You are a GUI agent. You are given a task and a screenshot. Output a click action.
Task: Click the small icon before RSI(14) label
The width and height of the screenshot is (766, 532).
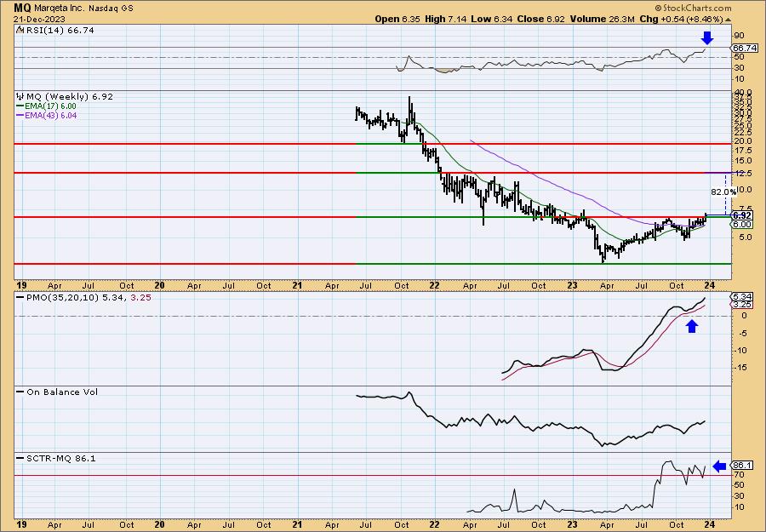click(20, 30)
